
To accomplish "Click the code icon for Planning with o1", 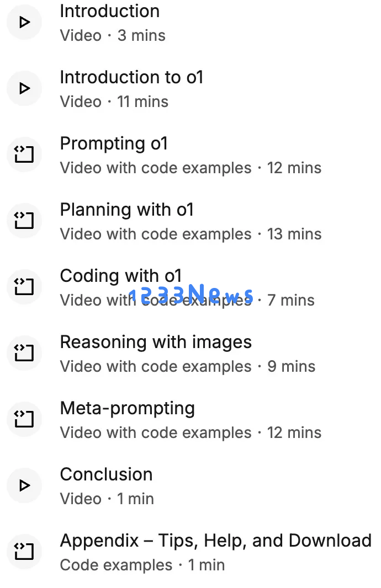I will pyautogui.click(x=24, y=221).
